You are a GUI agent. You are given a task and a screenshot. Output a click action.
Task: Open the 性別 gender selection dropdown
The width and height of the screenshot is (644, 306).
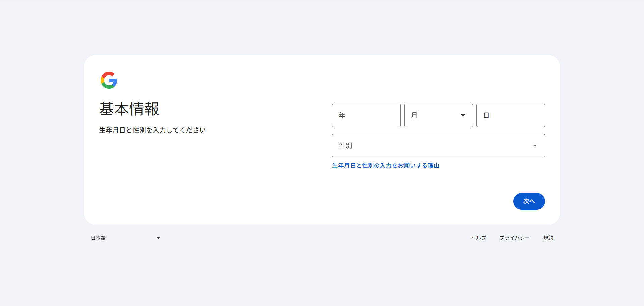click(438, 145)
